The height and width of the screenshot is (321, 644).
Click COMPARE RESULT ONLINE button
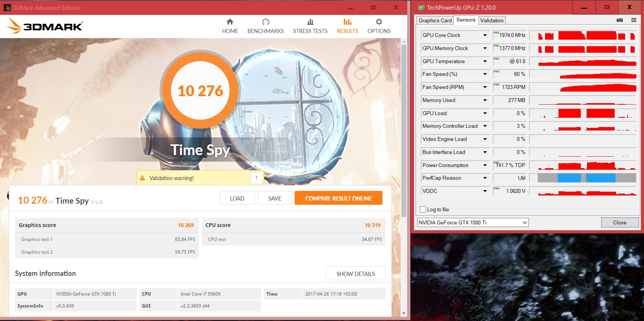339,198
